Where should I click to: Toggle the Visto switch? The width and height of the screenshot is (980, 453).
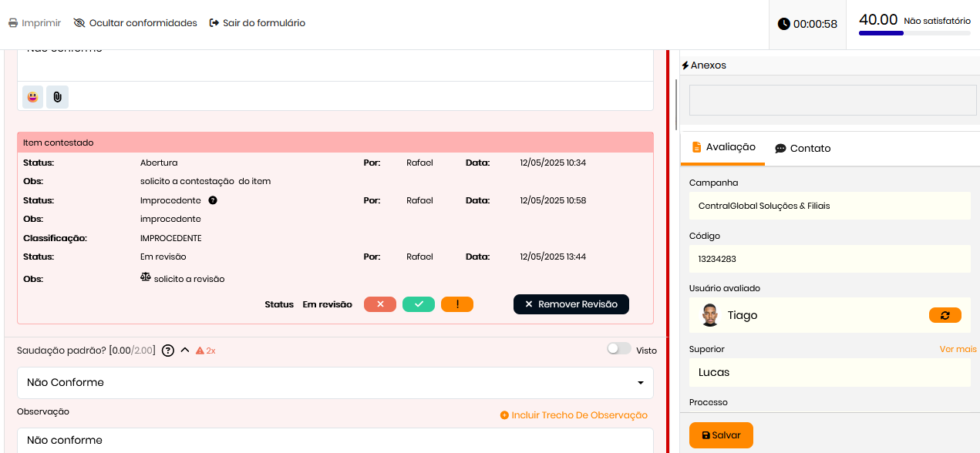[x=618, y=349]
